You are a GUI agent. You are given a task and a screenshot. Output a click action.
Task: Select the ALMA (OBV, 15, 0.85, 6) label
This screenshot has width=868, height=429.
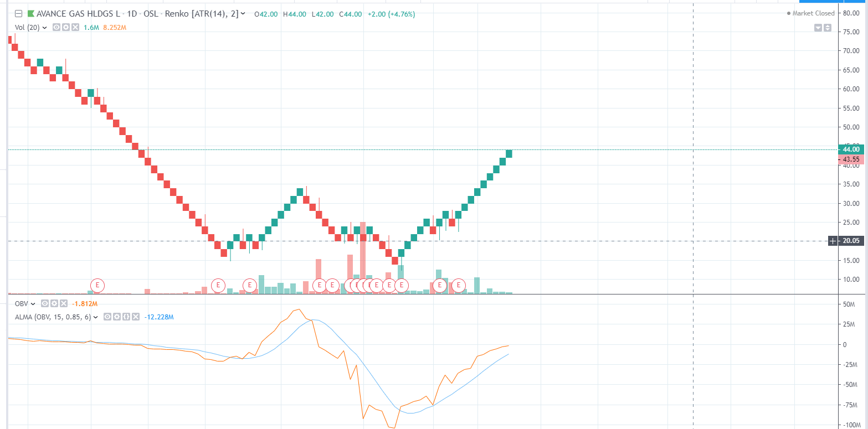tap(53, 317)
